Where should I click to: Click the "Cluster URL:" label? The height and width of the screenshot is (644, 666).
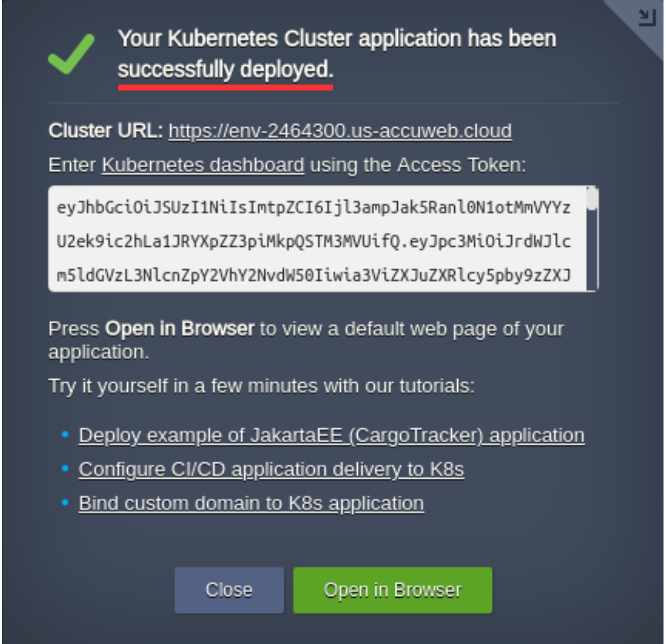[106, 131]
